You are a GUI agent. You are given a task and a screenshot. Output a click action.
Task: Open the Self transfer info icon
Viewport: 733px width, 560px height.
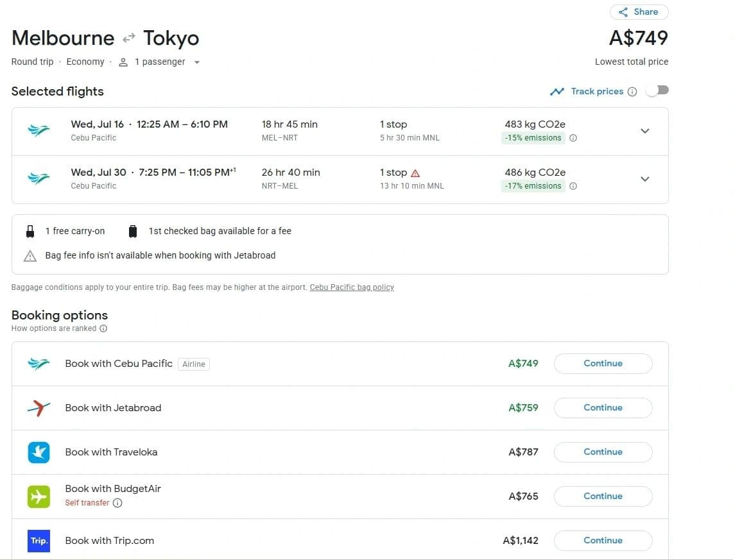pos(118,503)
